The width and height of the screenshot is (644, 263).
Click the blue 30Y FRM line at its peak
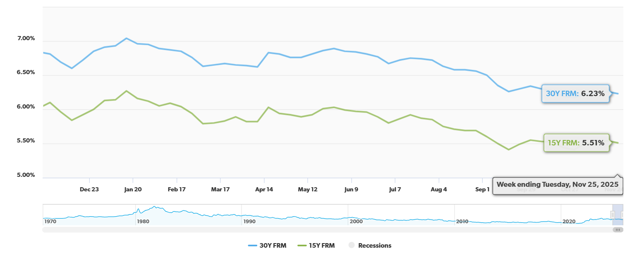(x=125, y=38)
